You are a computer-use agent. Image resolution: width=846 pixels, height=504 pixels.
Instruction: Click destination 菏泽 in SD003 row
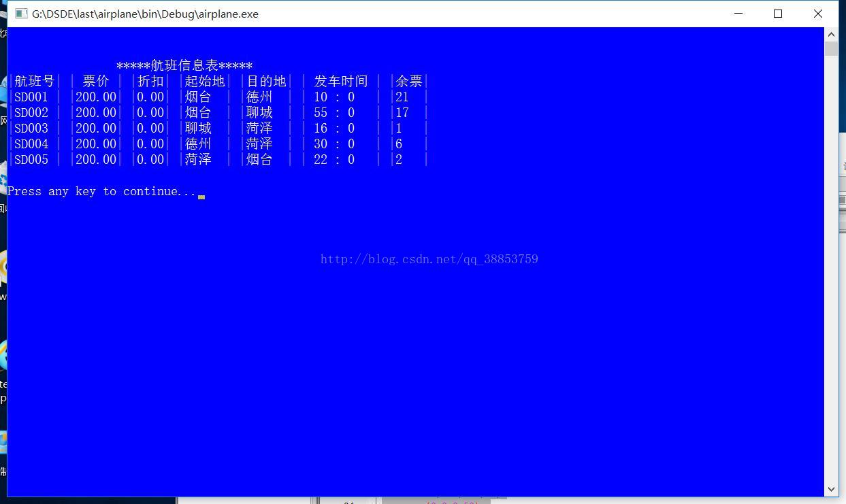click(259, 128)
